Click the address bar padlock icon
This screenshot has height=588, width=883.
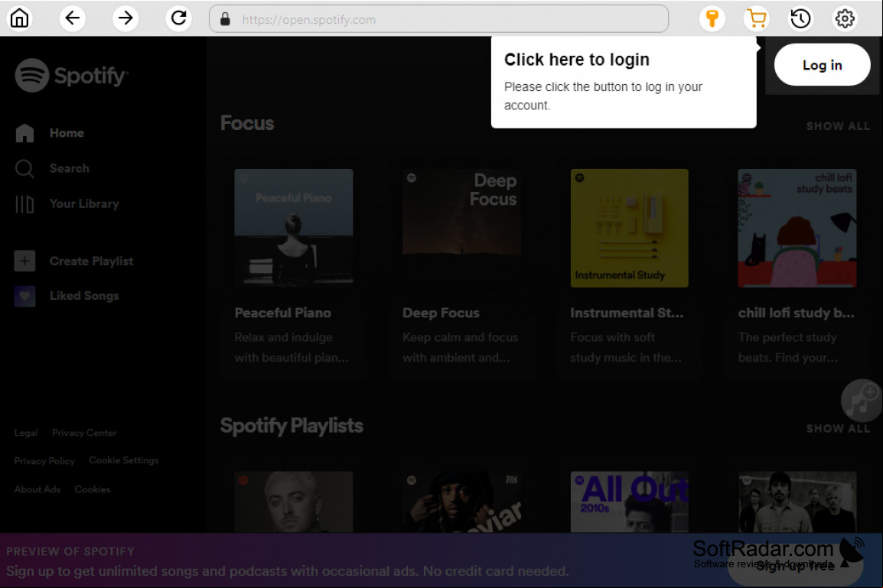pos(225,19)
